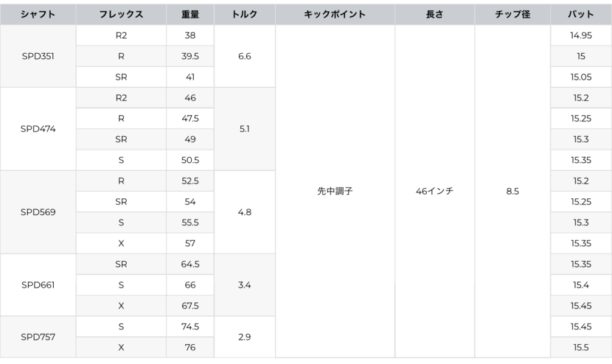Click the 8.5 tip diameter cell
Screen dimensions: 612x364
point(512,191)
